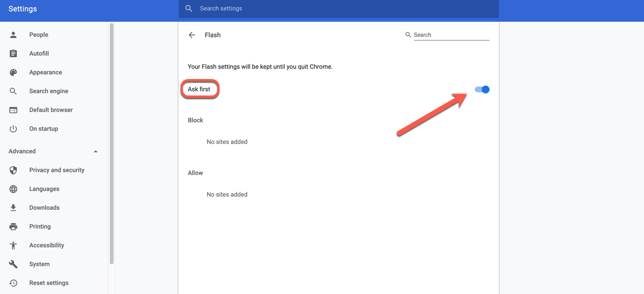Go back using the Flash back arrow
644x294 pixels.
pos(192,35)
